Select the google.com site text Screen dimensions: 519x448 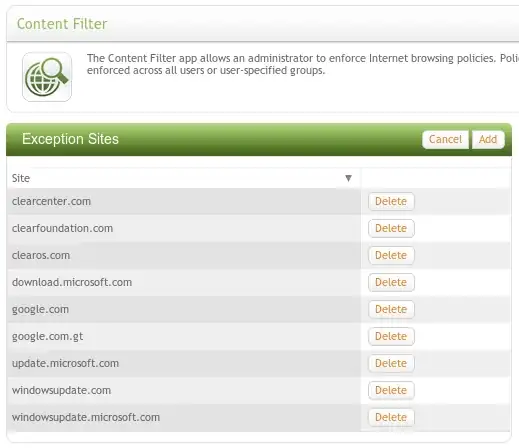point(40,310)
